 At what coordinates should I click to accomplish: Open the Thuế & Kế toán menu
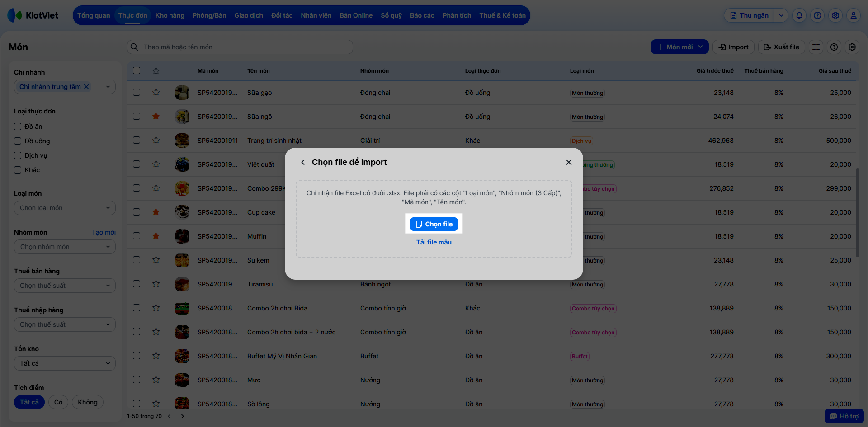click(x=503, y=15)
